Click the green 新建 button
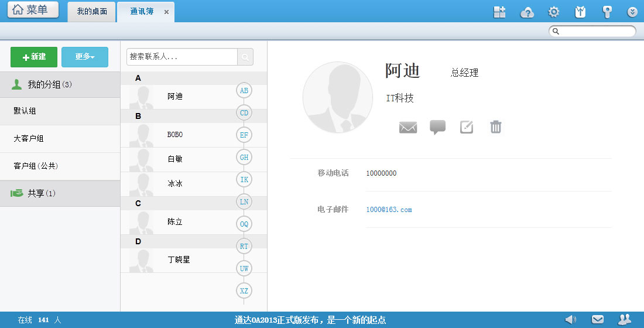 click(34, 57)
